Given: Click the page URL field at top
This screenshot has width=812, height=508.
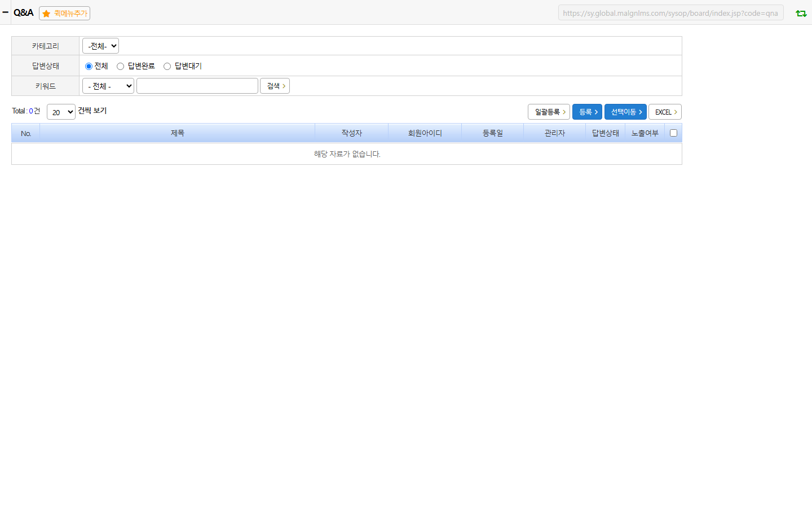Looking at the screenshot, I should [x=671, y=13].
